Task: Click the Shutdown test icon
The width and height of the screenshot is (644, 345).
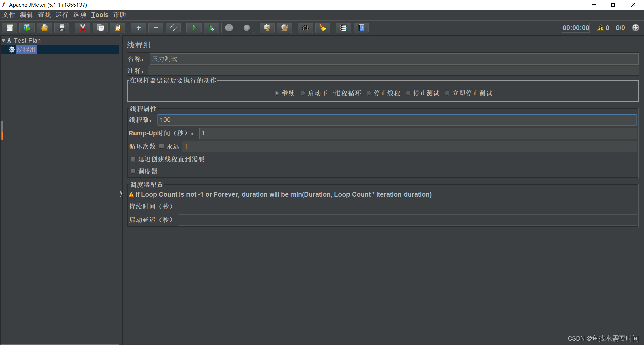Action: click(246, 28)
